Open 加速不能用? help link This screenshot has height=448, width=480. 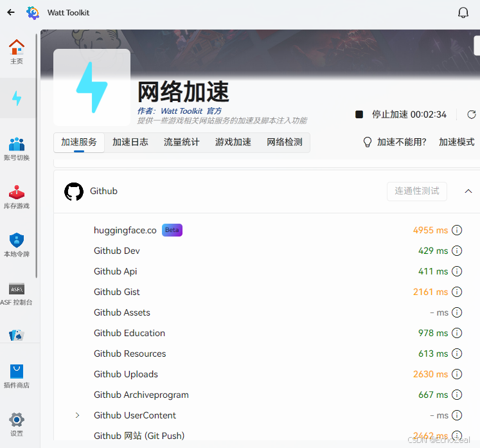[x=395, y=142]
